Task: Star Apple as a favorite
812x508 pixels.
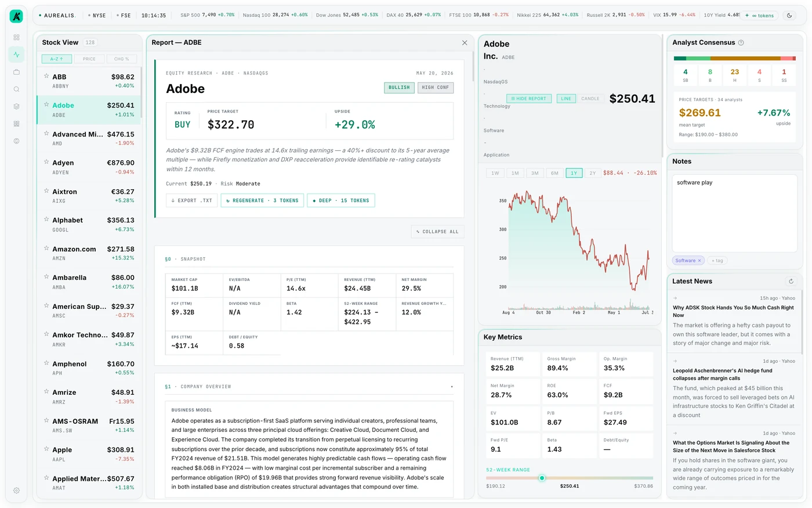Action: 46,449
